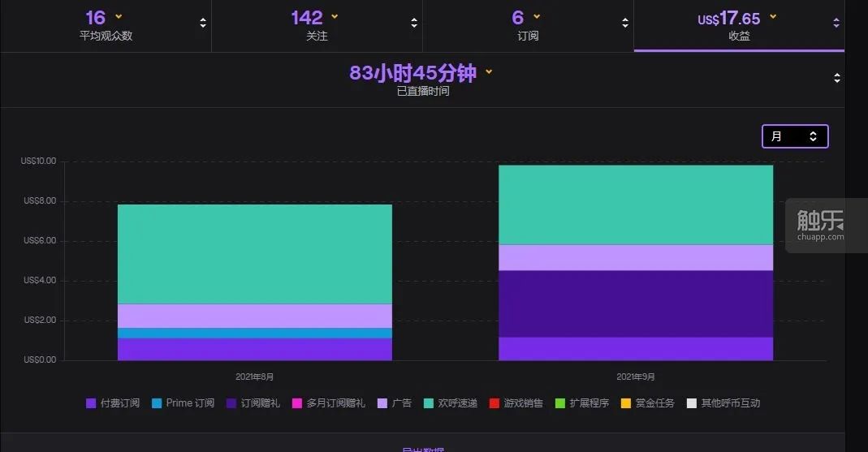Open the 订阅 metric selector arrows
The image size is (868, 452).
click(625, 23)
